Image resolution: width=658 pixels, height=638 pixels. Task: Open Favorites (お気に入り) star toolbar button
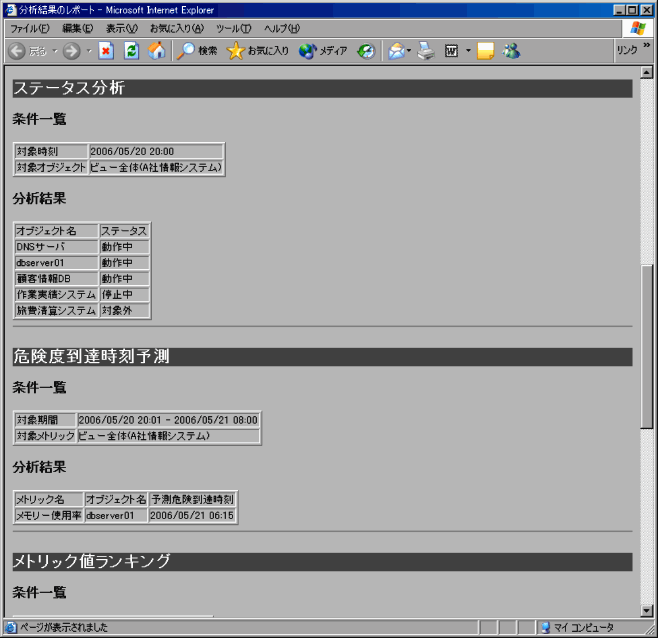(257, 51)
